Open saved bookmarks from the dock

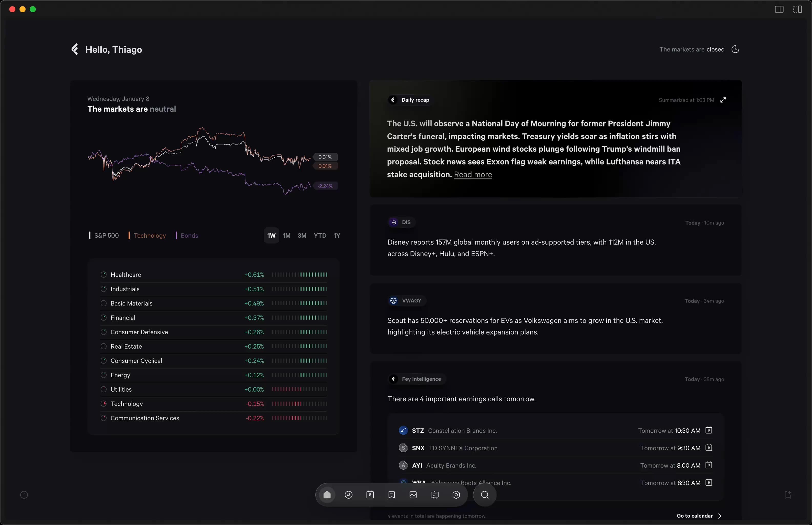click(x=392, y=495)
